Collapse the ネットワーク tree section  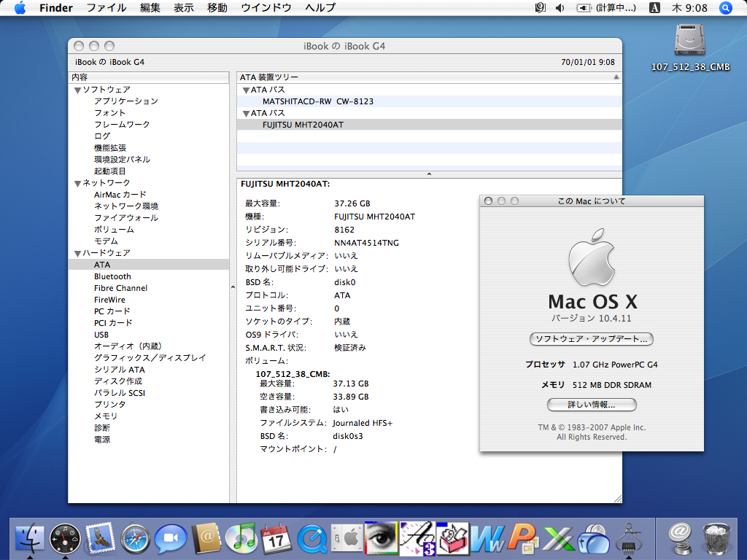coord(77,183)
